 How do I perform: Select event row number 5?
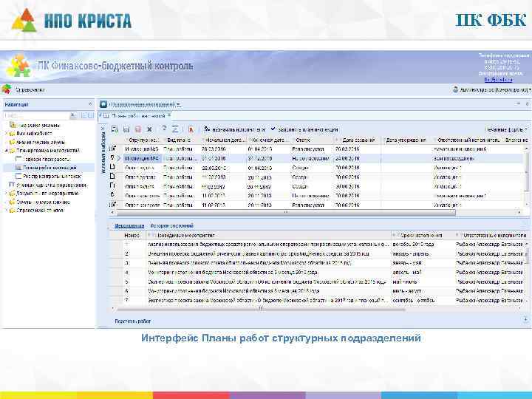coord(319,282)
